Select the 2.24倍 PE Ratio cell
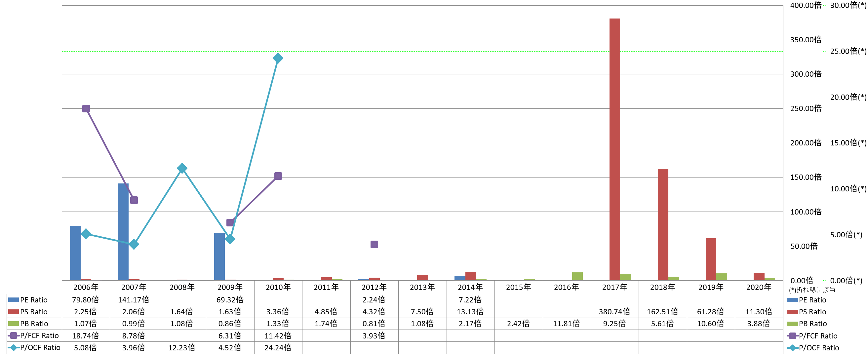Image resolution: width=868 pixels, height=354 pixels. [374, 300]
